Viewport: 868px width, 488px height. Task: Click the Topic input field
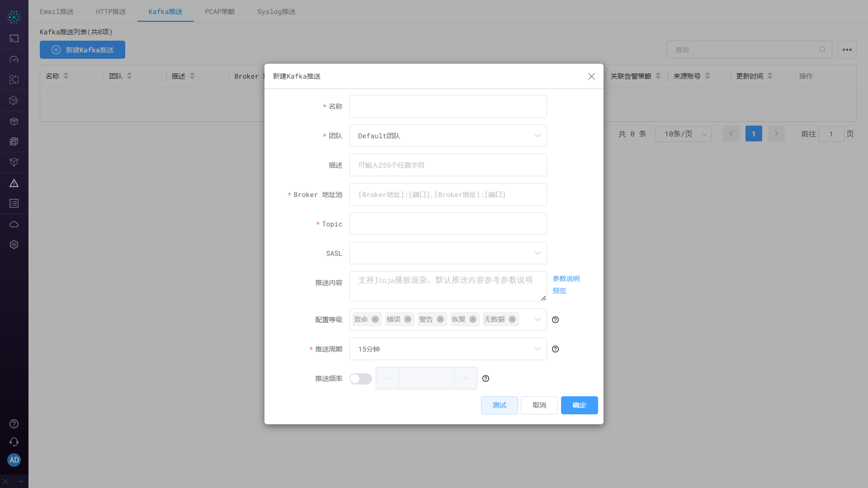pyautogui.click(x=448, y=224)
